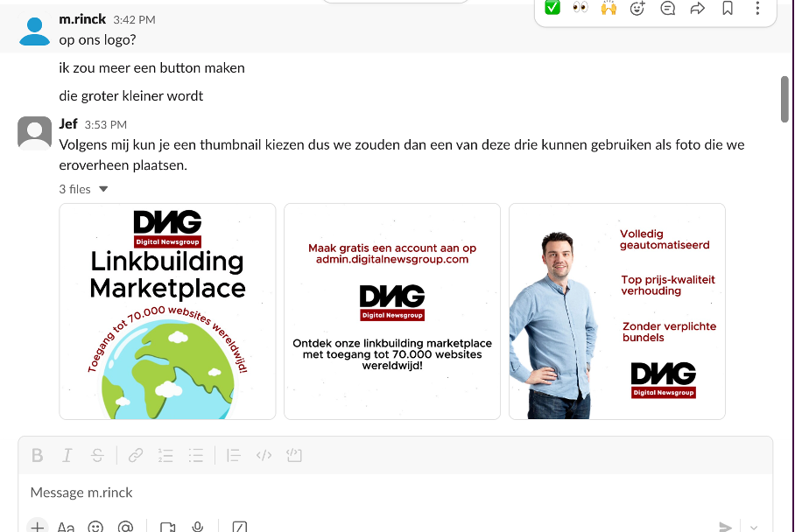The width and height of the screenshot is (795, 532).
Task: Mention someone with the @ icon
Action: 125,527
